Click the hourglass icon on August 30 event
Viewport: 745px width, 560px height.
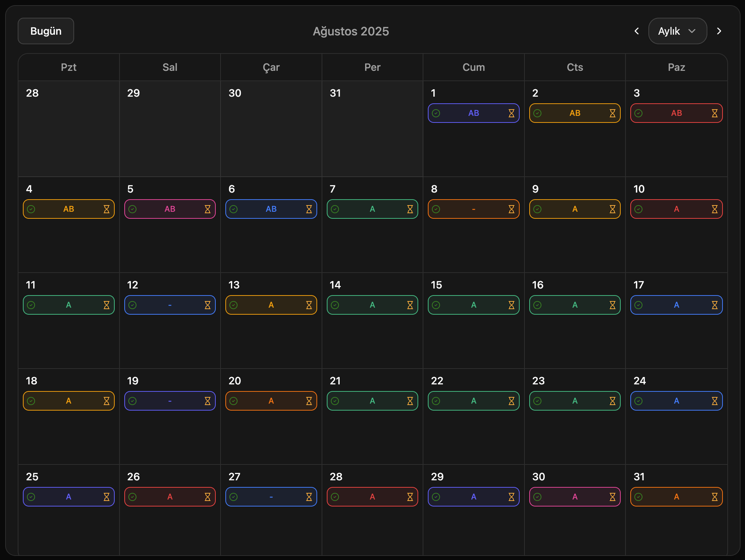pyautogui.click(x=613, y=497)
